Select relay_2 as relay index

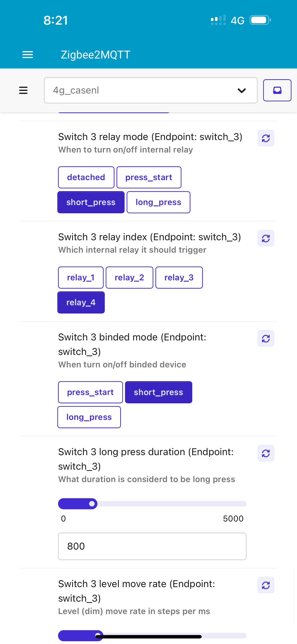[x=129, y=278]
